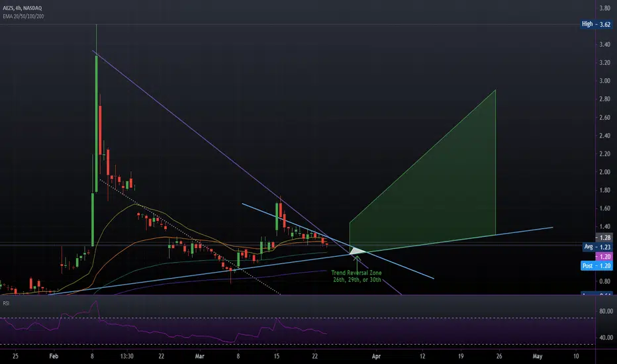The image size is (617, 364).
Task: Select the EMA 20/50/100/200 indicator legend
Action: 23,17
